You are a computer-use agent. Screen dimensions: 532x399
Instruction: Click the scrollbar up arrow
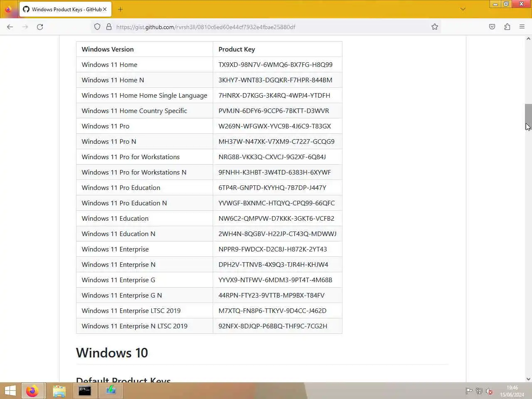(528, 39)
